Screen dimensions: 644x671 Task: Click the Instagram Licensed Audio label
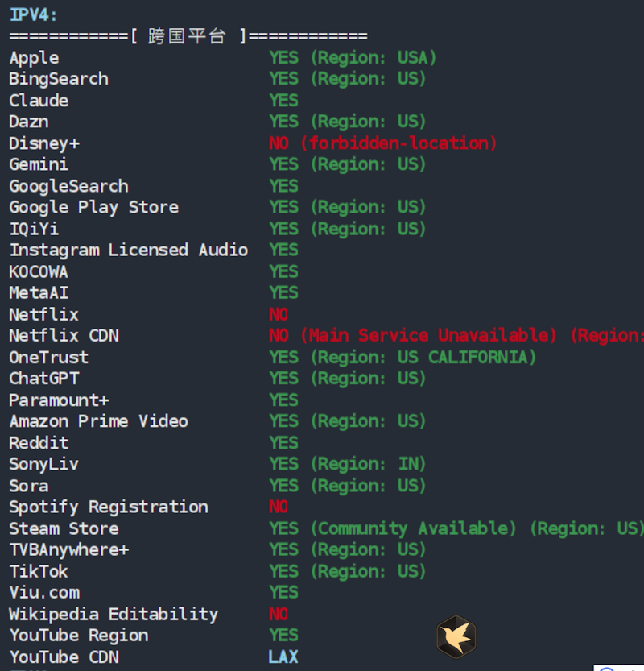[x=128, y=250]
